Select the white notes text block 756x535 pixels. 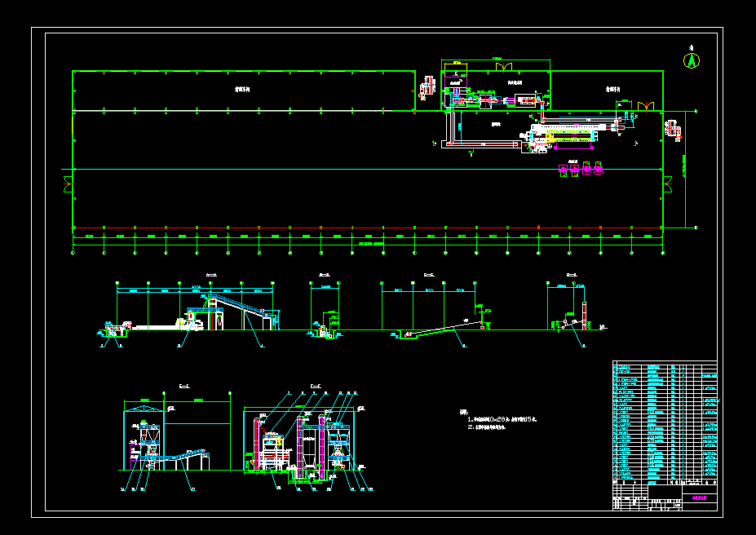tap(498, 420)
